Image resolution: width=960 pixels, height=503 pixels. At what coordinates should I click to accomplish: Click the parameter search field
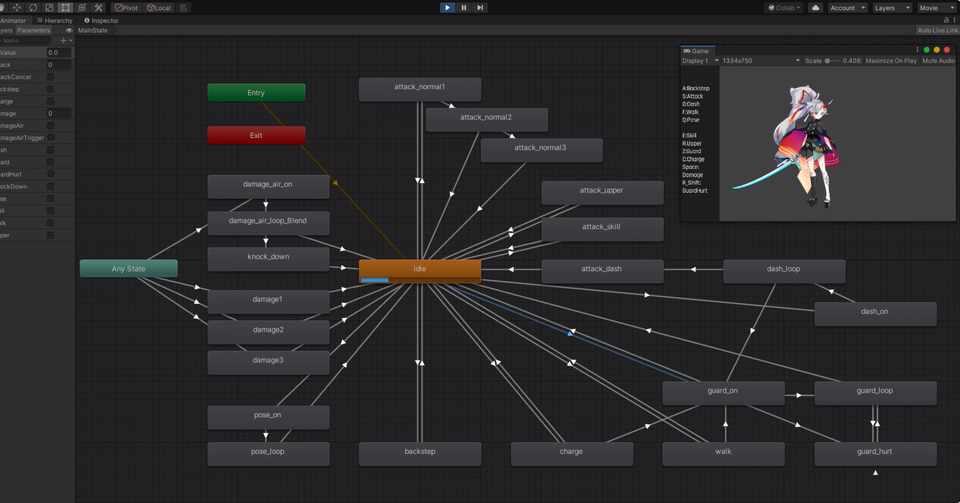click(x=26, y=40)
